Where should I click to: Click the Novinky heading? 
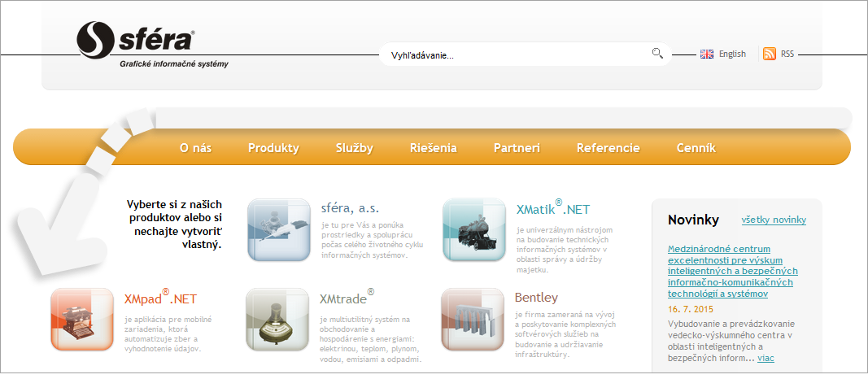693,220
